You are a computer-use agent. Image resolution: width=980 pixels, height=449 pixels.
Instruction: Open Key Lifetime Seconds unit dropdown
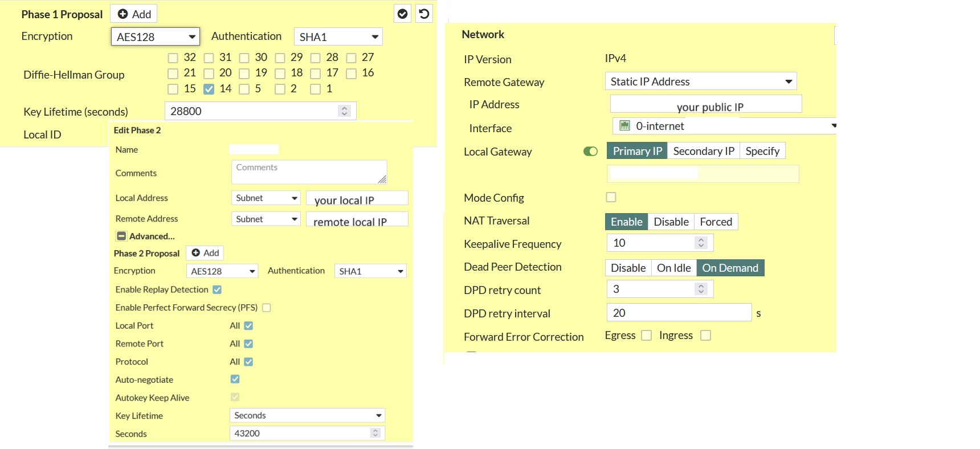(x=308, y=415)
